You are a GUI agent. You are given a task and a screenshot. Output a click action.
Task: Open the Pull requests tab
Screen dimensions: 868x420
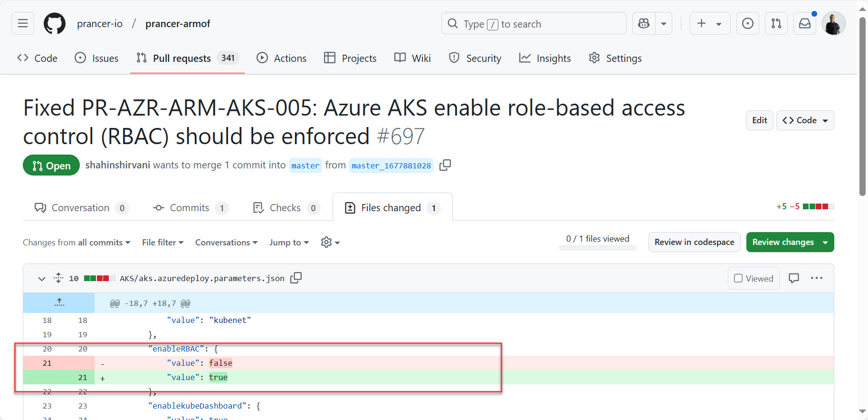tap(187, 58)
